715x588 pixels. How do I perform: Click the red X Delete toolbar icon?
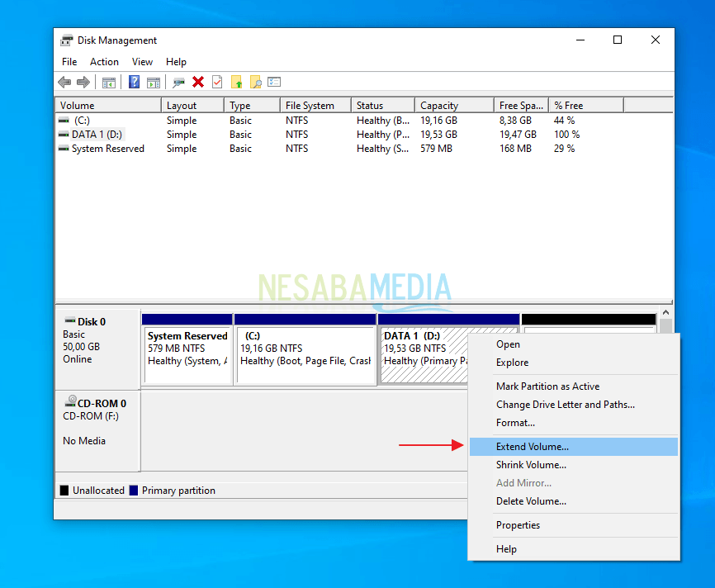tap(198, 82)
